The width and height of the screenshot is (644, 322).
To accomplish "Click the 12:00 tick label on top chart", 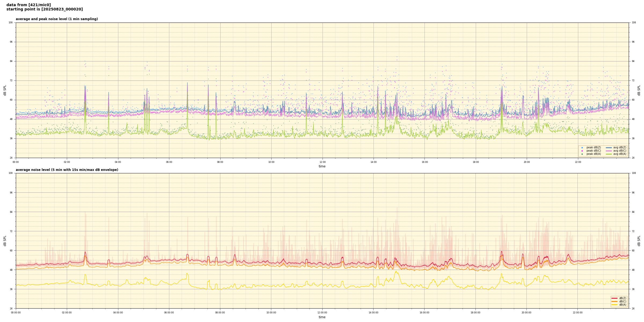I will 322,162.
